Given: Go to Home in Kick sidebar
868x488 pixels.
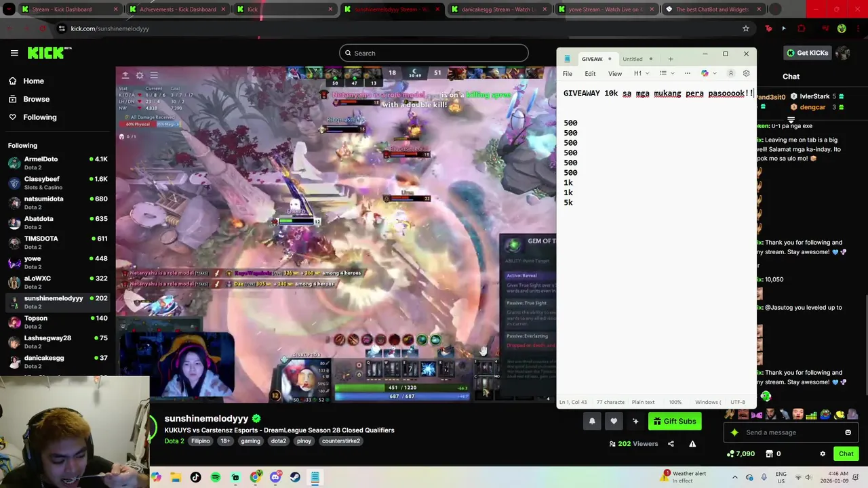Looking at the screenshot, I should [33, 81].
